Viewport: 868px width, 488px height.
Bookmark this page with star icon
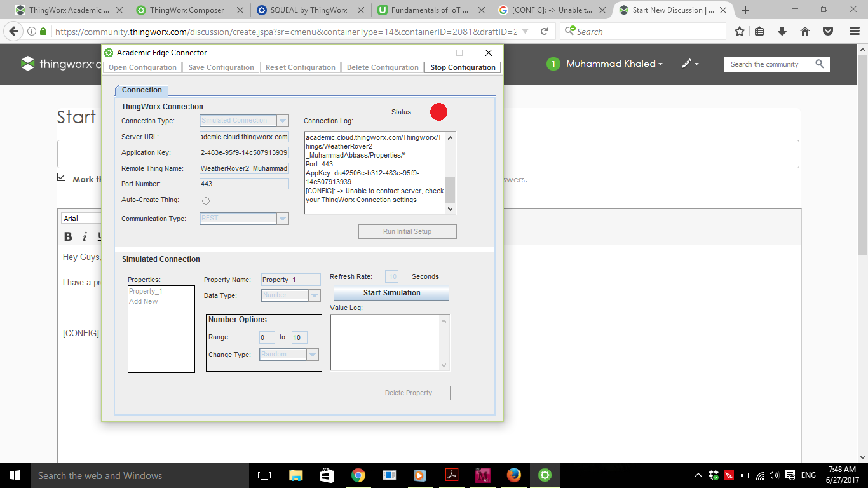(x=740, y=31)
